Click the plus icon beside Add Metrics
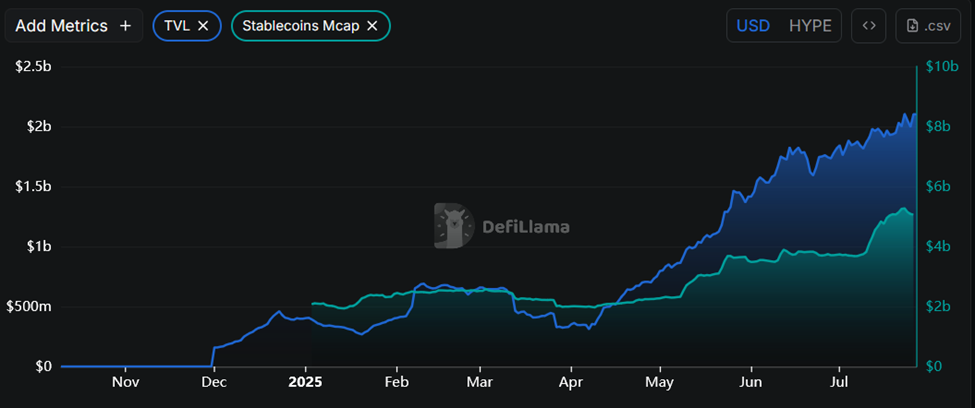Screen dimensions: 975x408 (125, 26)
